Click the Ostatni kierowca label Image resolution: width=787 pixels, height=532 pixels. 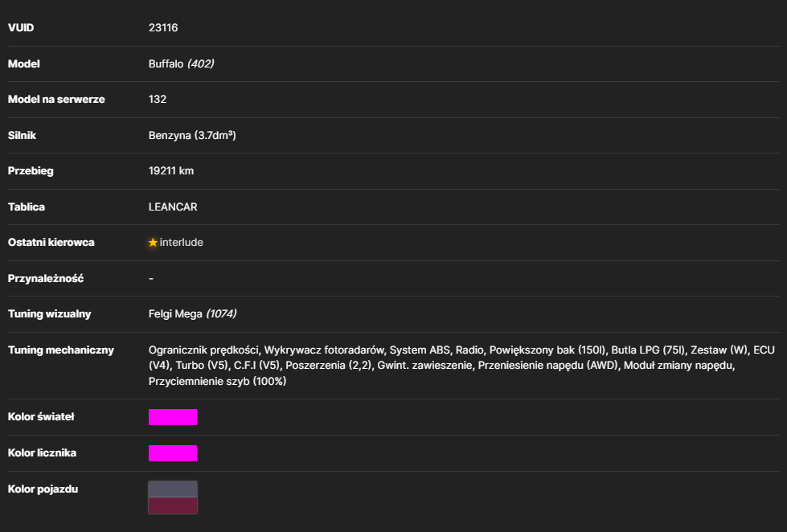[x=51, y=243]
